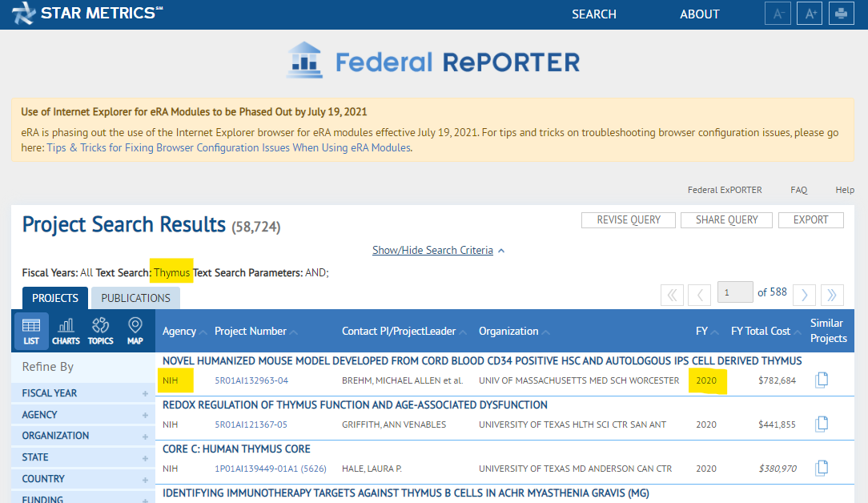Switch to the PUBLICATIONS tab

click(x=135, y=298)
